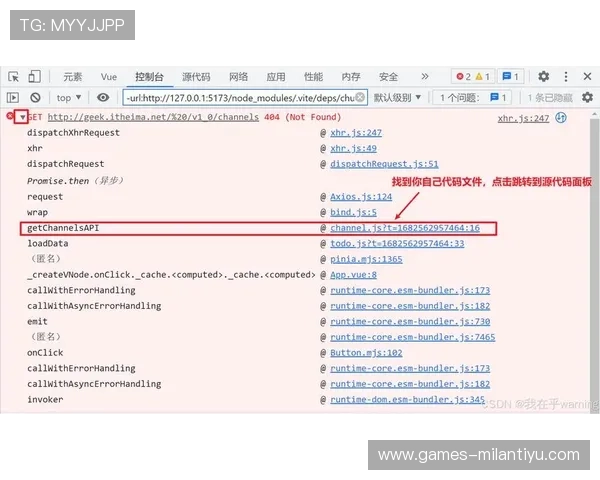Toggle the console sidebar panel icon

14,98
